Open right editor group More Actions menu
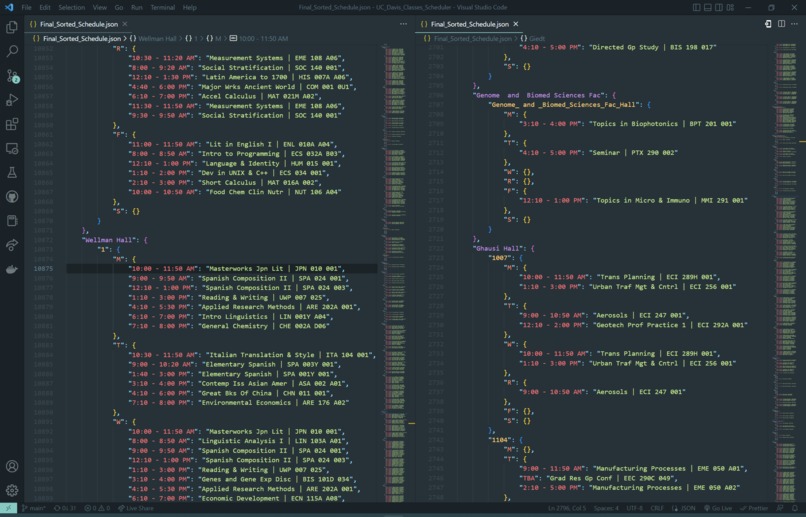The height and width of the screenshot is (517, 806). [x=794, y=24]
